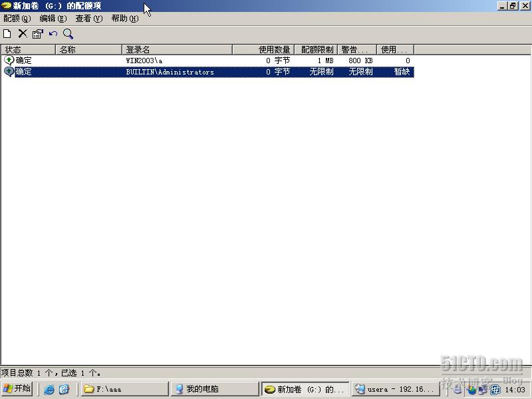Close the quota entries window
Screen dimensions: 532x399
tap(525, 6)
